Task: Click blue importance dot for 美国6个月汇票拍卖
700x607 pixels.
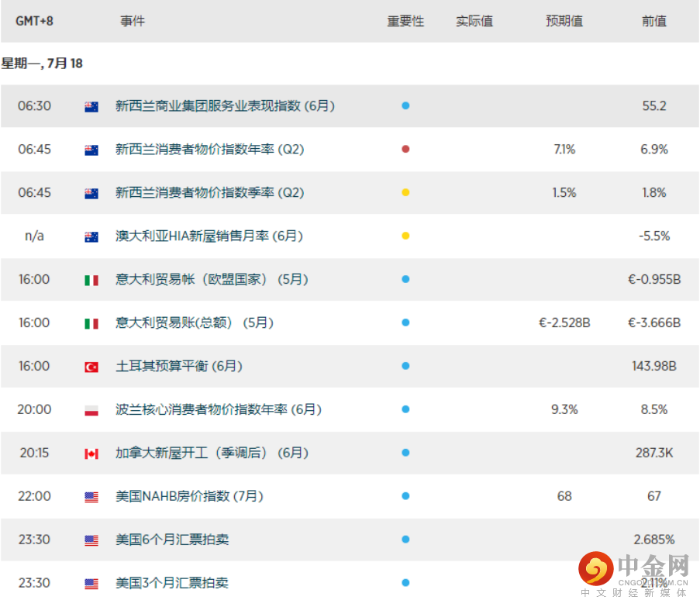Action: tap(405, 539)
